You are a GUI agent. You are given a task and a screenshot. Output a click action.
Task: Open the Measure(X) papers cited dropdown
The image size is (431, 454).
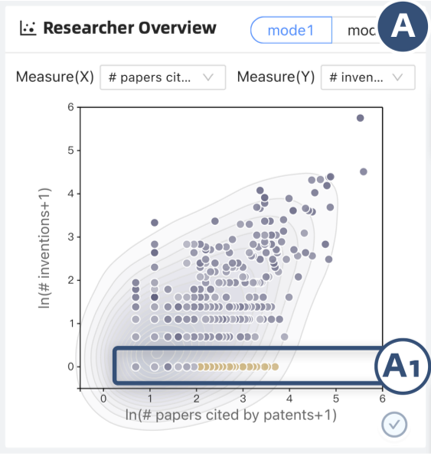(x=163, y=77)
